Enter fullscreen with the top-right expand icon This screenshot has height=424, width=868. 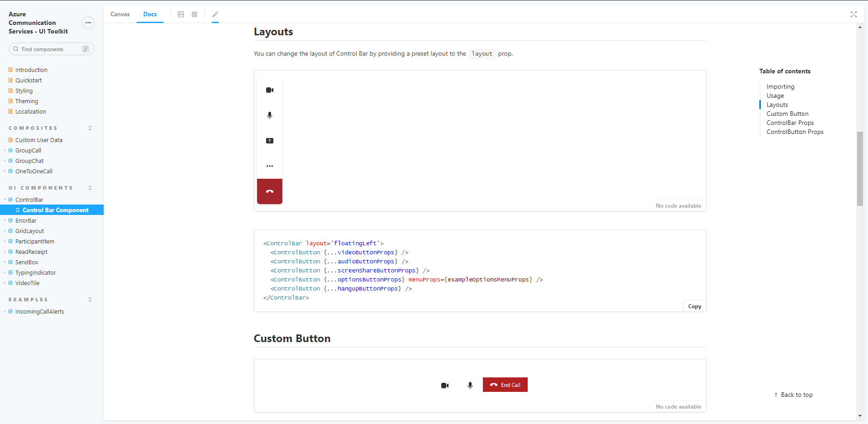coord(854,14)
